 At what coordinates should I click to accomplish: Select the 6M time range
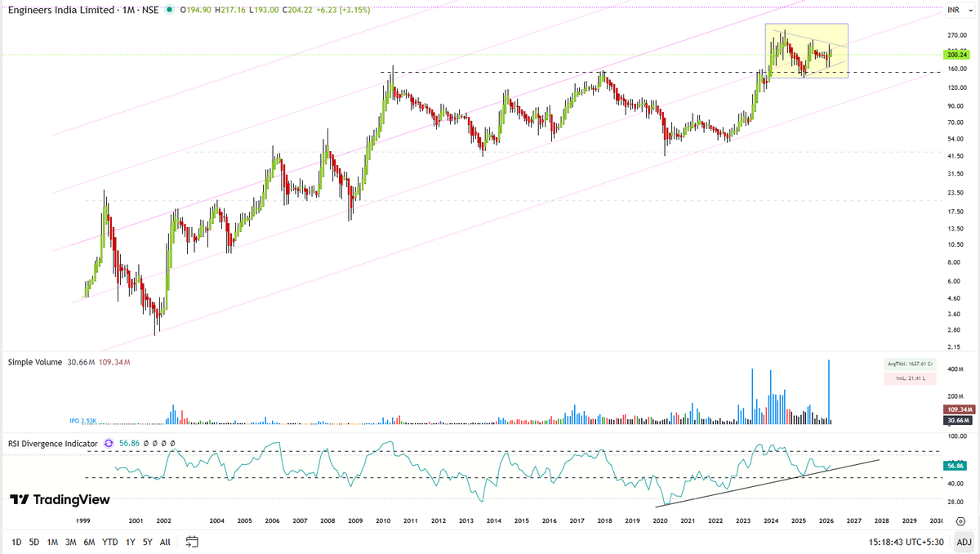tap(89, 541)
